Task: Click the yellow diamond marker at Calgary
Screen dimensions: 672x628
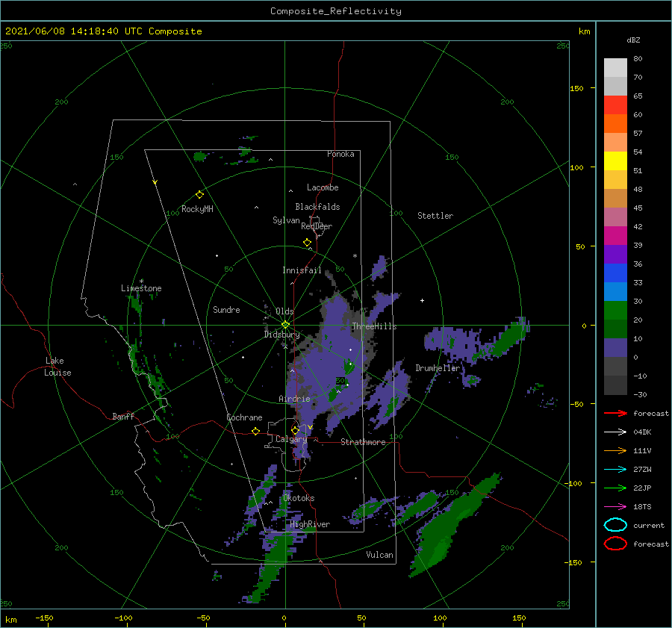Action: pos(295,430)
